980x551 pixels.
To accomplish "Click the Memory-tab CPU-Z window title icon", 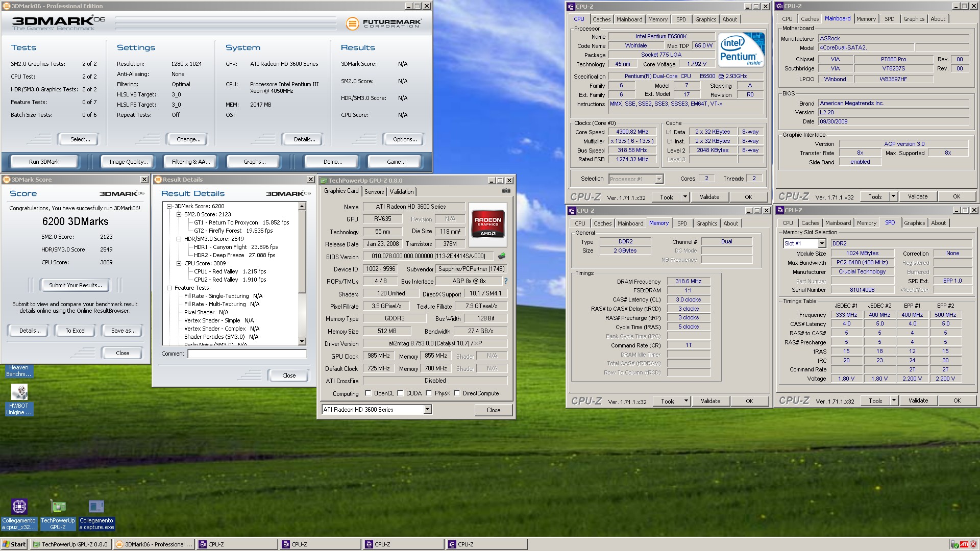I will pos(572,211).
